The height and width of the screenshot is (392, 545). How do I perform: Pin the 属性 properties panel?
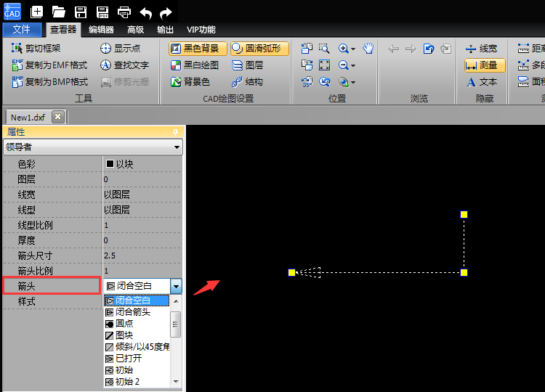click(175, 132)
